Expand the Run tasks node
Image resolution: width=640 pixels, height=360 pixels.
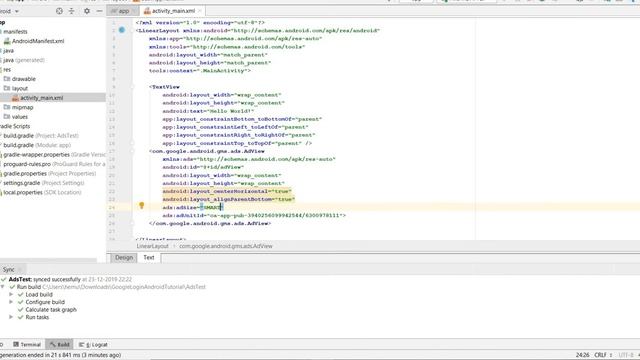(11, 317)
